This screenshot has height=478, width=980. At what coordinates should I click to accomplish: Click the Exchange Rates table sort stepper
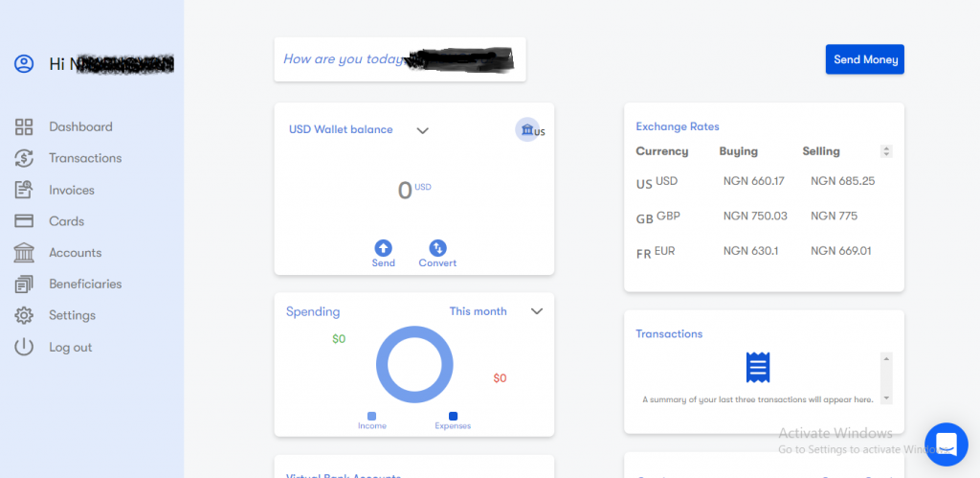point(886,151)
